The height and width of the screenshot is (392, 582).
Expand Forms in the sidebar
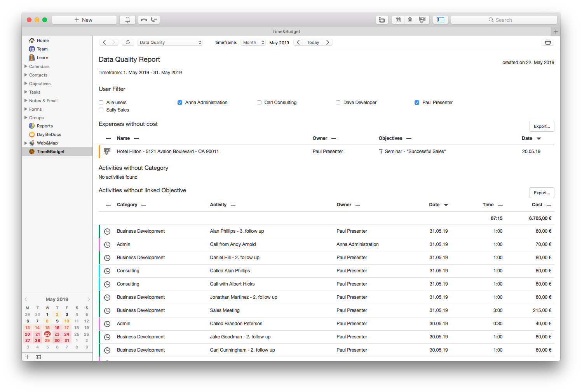pos(26,109)
